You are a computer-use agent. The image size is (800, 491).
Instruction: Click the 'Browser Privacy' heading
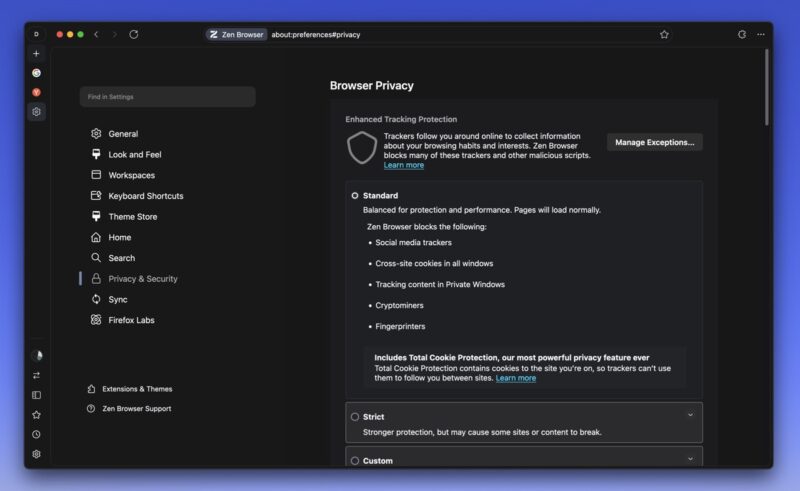coord(371,85)
